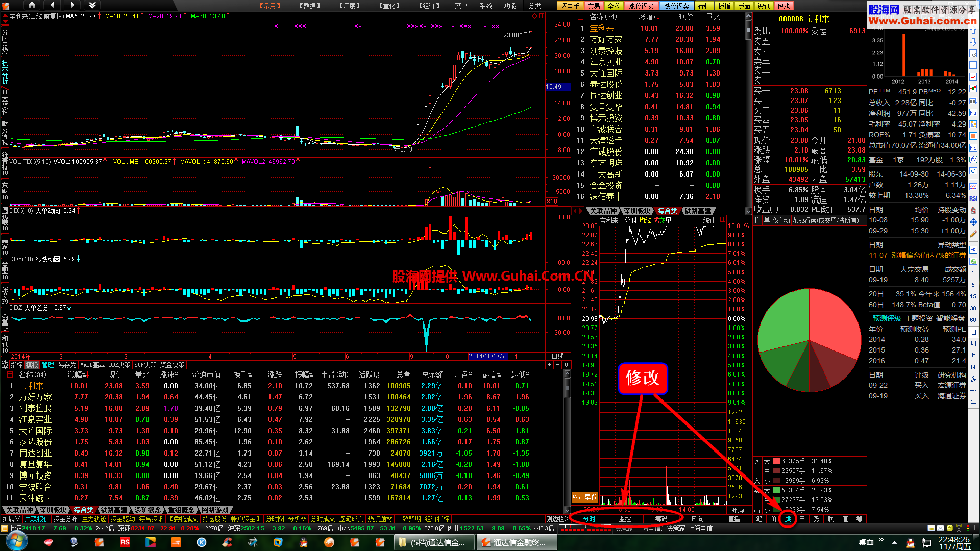Click the plus zoom button below chart
The width and height of the screenshot is (980, 551).
click(x=549, y=365)
